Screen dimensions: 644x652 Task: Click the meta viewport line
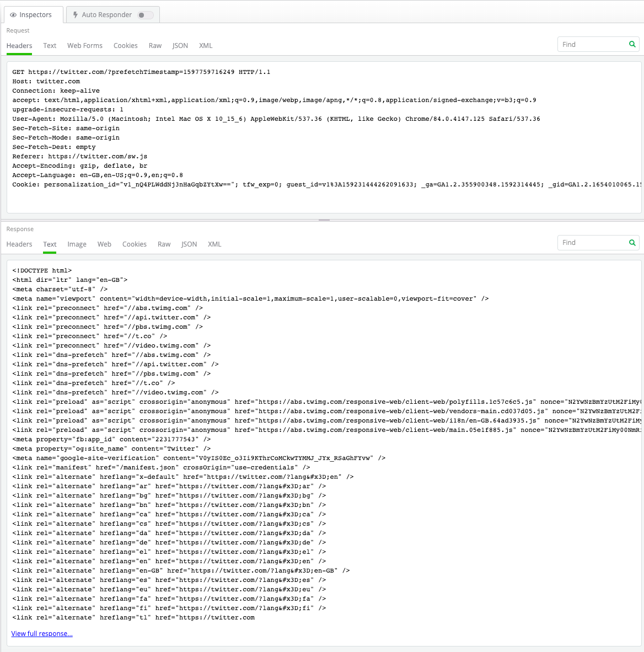pyautogui.click(x=250, y=298)
